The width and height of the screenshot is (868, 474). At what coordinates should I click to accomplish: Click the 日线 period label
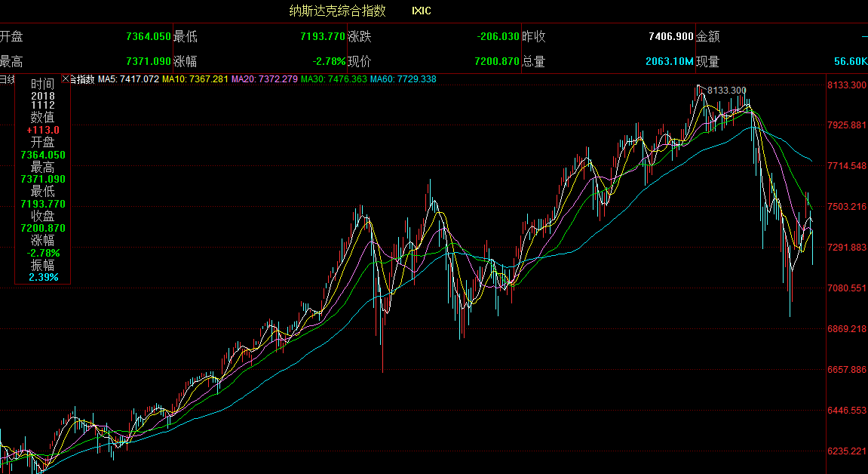[7, 79]
